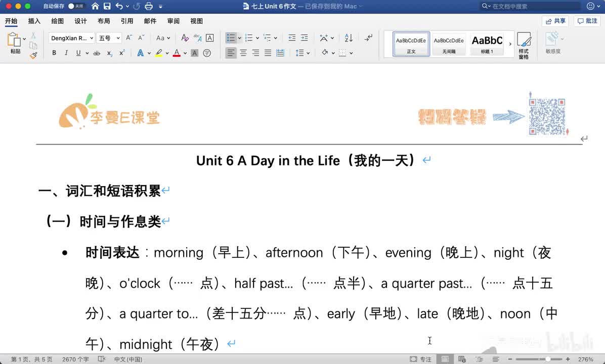Open the Styles Pane
This screenshot has width=605, height=364.
coord(524,45)
